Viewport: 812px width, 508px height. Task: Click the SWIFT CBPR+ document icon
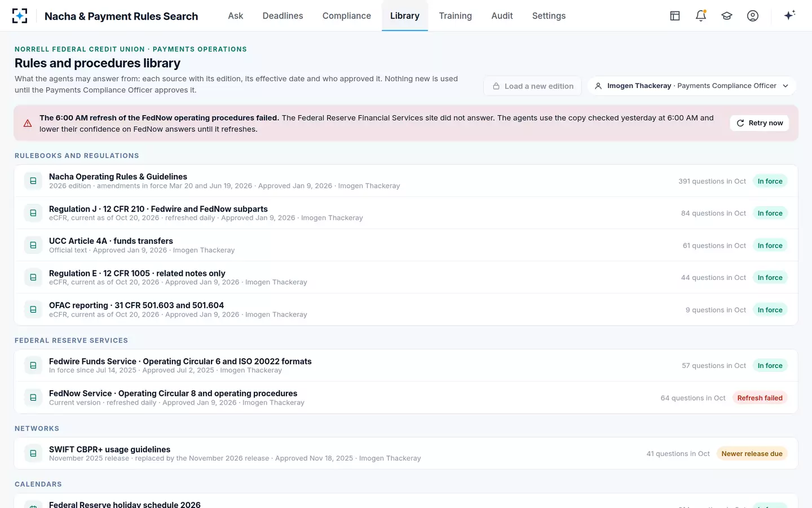click(33, 454)
